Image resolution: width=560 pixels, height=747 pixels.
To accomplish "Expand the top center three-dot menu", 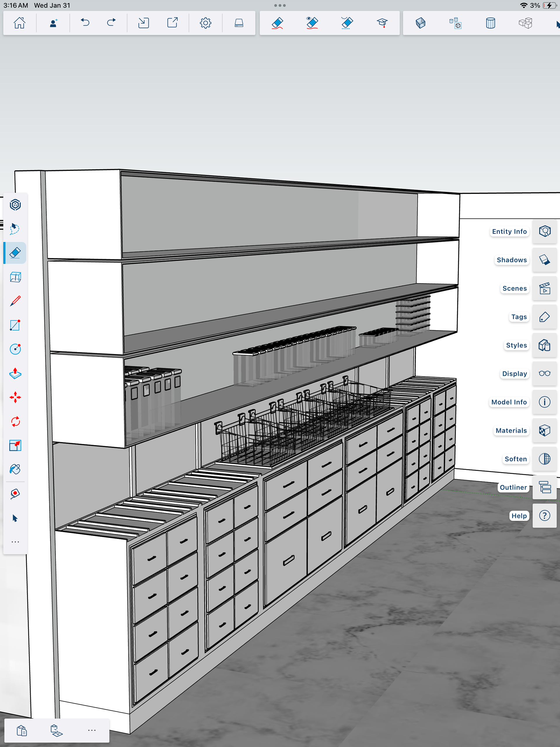I will click(x=280, y=6).
